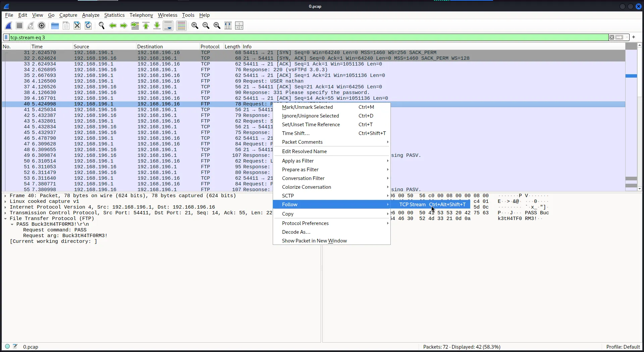Clear the display filter with X button
This screenshot has height=352, width=644.
point(612,37)
